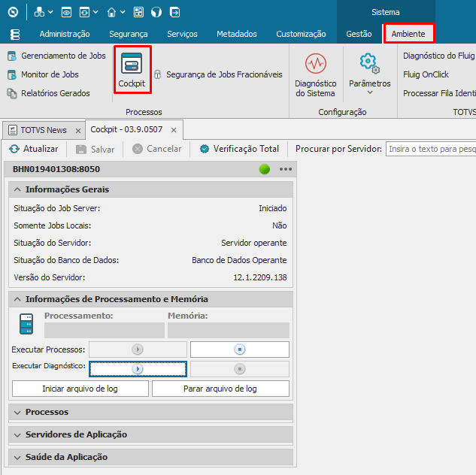This screenshot has width=476, height=475.
Task: Click the Servidor operante status value
Action: (253, 243)
